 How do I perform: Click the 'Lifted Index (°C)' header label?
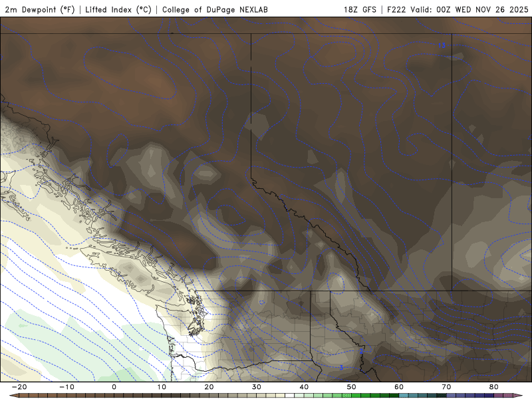[x=118, y=9]
